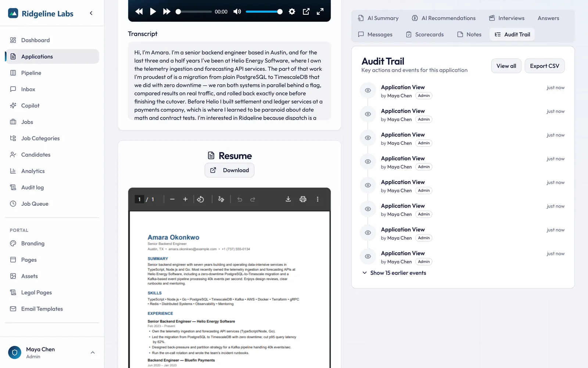Click the Assets image icon

click(13, 276)
